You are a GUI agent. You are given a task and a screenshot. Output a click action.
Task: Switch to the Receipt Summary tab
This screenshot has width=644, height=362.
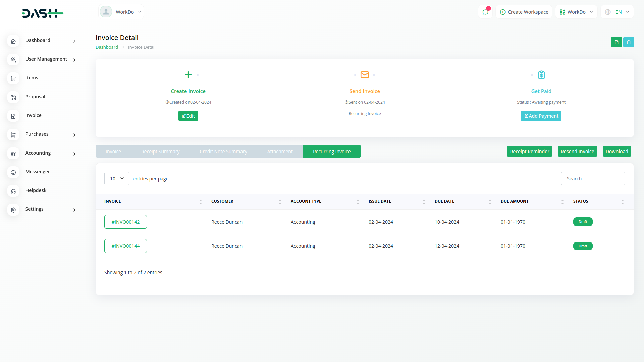coord(160,152)
